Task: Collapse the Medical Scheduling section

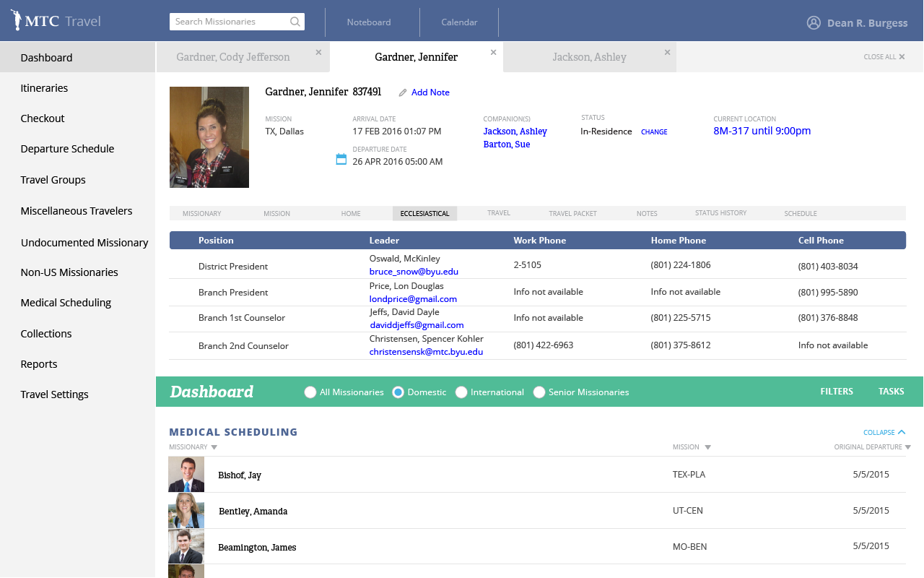Action: (x=884, y=432)
